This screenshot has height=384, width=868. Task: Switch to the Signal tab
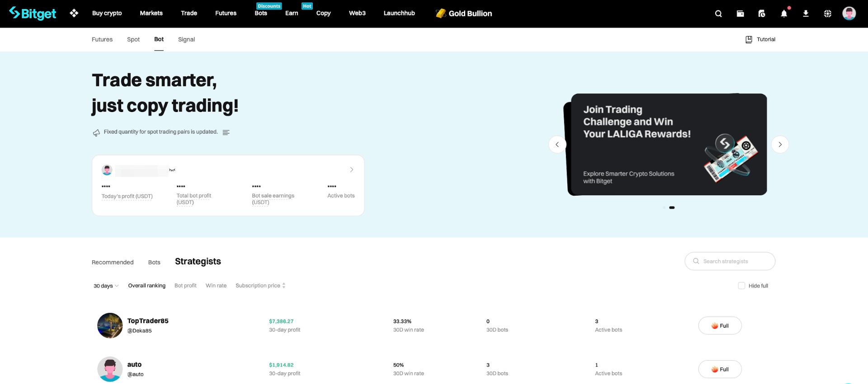(x=186, y=39)
